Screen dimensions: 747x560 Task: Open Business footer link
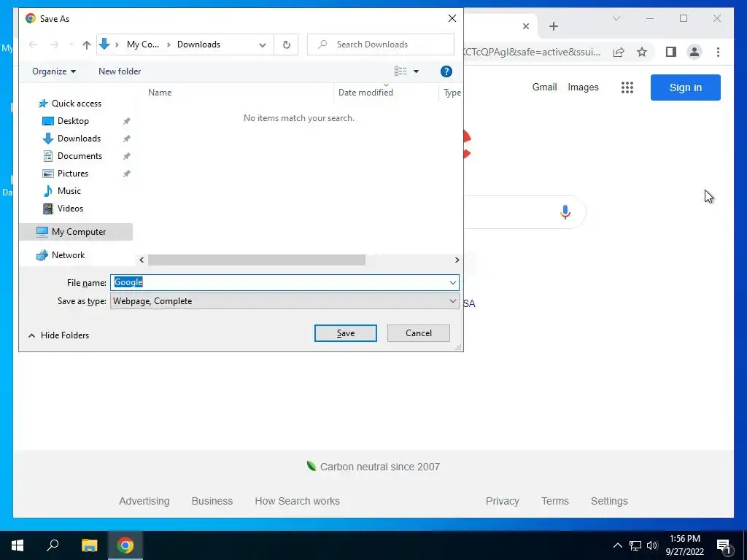click(x=212, y=501)
